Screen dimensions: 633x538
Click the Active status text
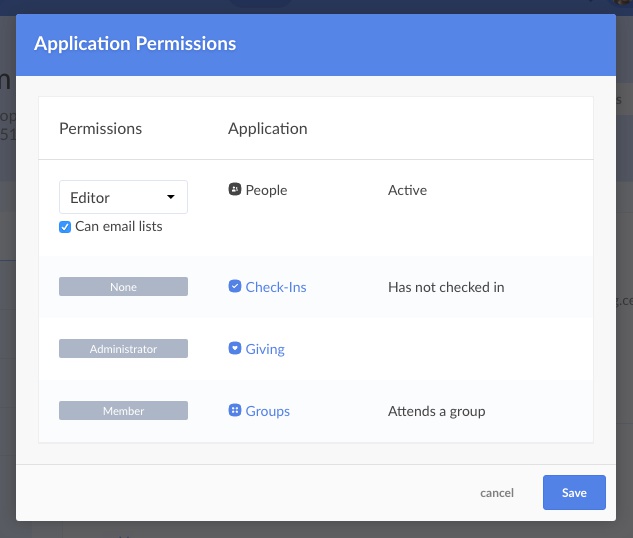(x=407, y=190)
